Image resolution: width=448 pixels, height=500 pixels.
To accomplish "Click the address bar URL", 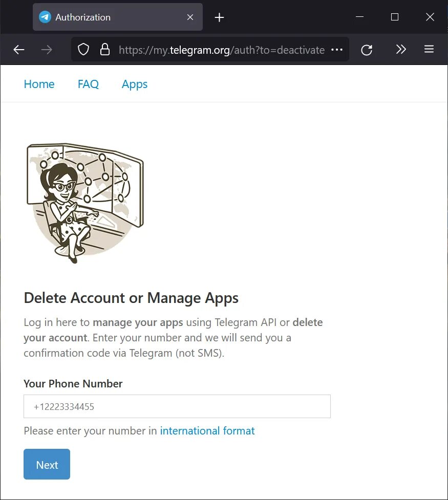I will click(x=222, y=50).
